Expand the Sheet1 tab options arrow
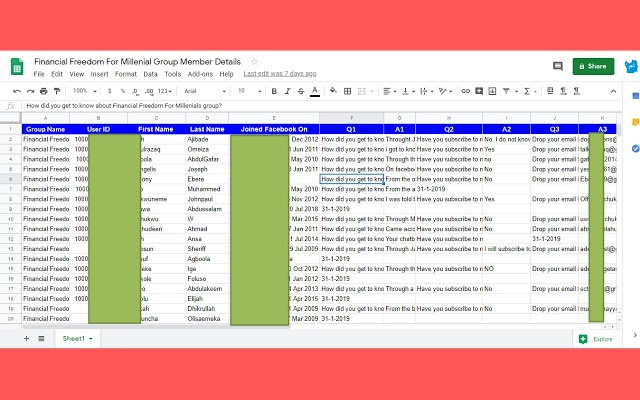Image resolution: width=640 pixels, height=400 pixels. (91, 339)
